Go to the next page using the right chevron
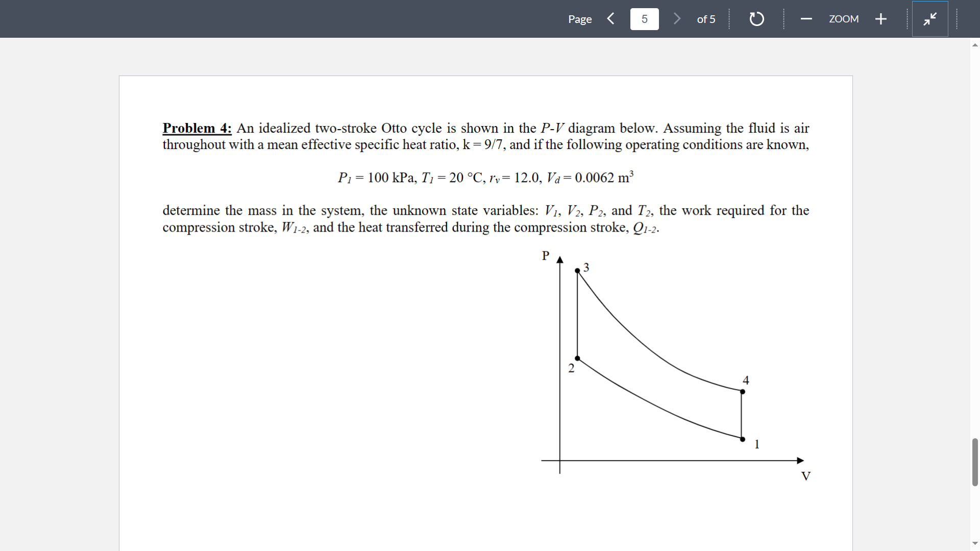The height and width of the screenshot is (551, 980). click(x=677, y=19)
